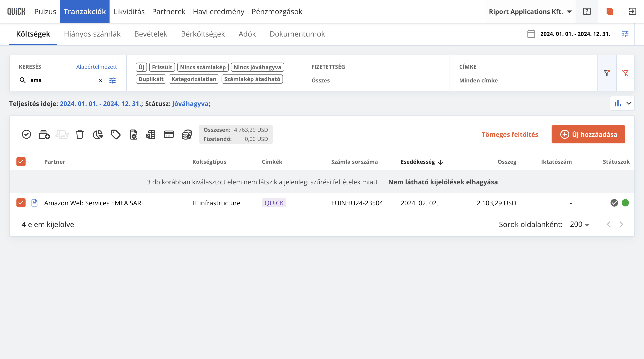Uncheck the Amazon Web Services row checkbox
The height and width of the screenshot is (359, 644).
click(x=21, y=203)
